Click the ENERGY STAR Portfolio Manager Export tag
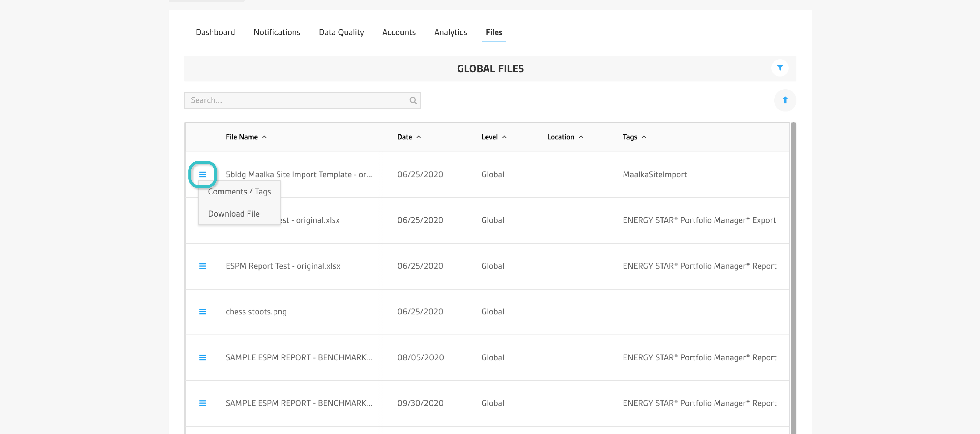Screen dimensions: 980x434 pos(699,220)
